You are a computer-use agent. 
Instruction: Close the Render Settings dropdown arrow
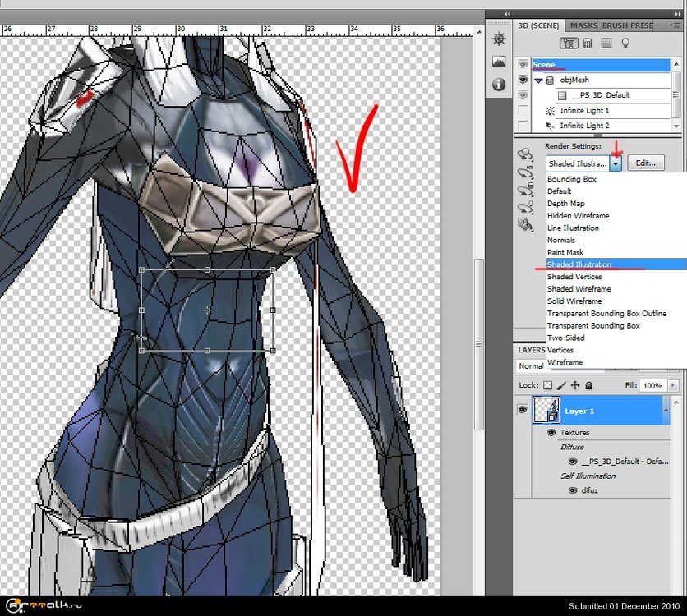click(616, 163)
